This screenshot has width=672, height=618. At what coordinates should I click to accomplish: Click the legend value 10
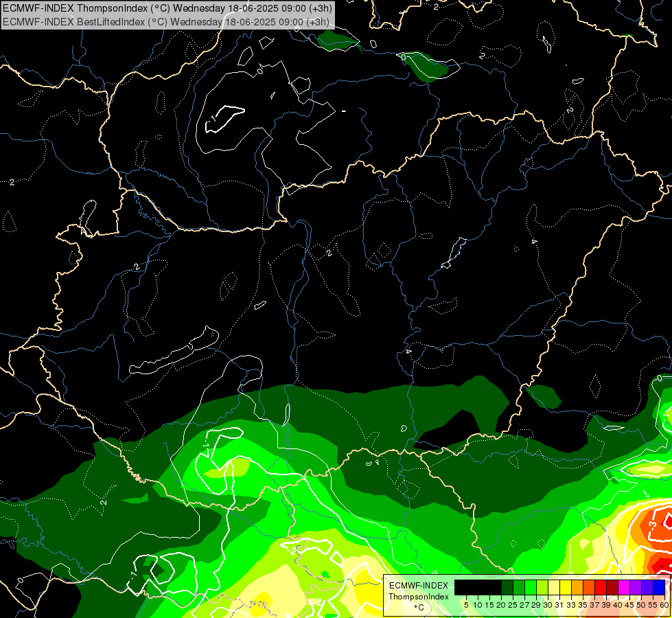point(478,605)
